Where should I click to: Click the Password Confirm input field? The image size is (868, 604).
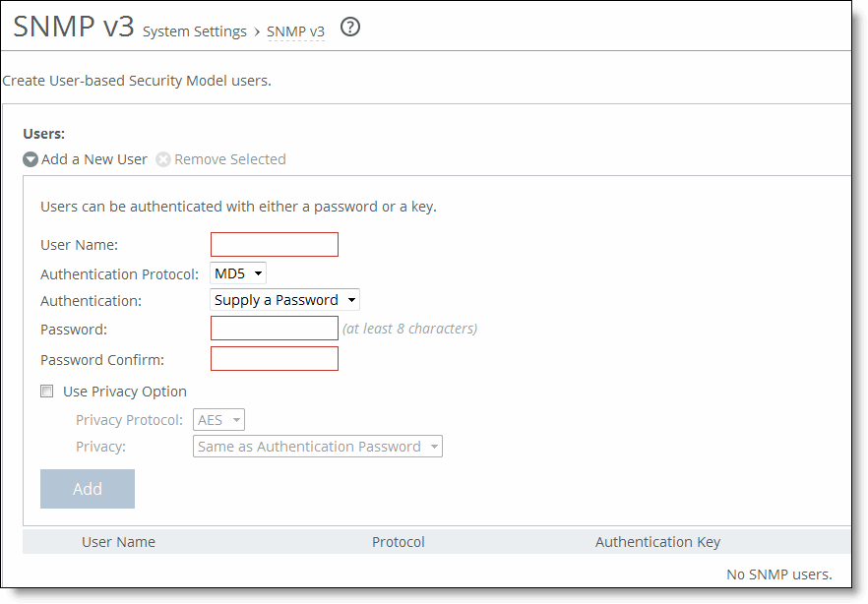[x=274, y=358]
